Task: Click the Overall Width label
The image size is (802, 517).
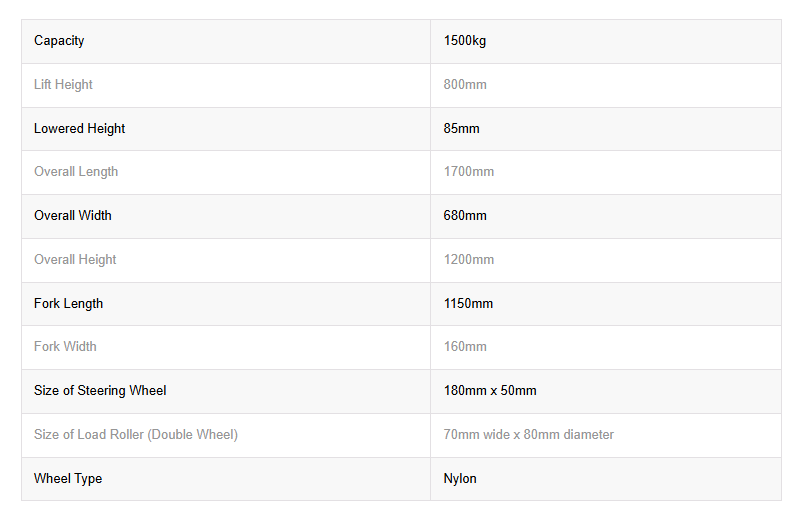Action: tap(73, 216)
